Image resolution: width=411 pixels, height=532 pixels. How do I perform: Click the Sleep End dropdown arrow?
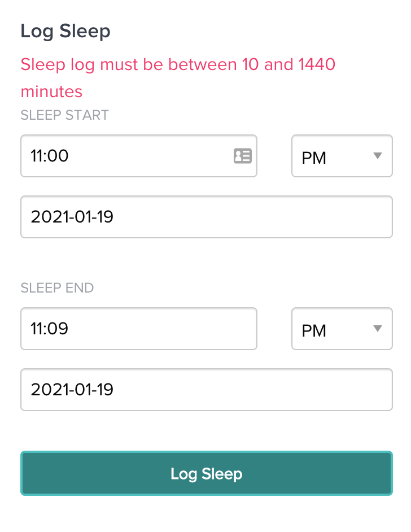[x=378, y=329]
